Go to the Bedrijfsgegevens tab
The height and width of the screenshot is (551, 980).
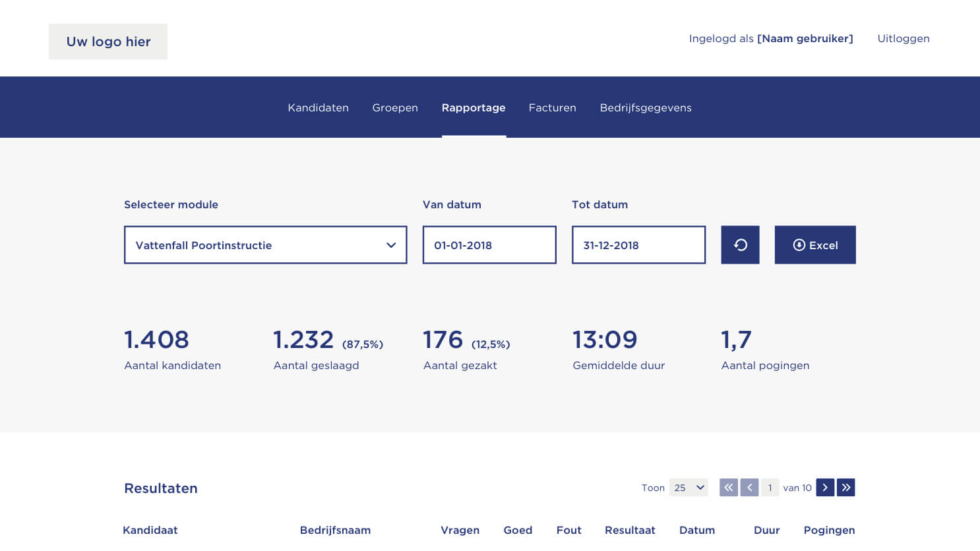(x=646, y=108)
